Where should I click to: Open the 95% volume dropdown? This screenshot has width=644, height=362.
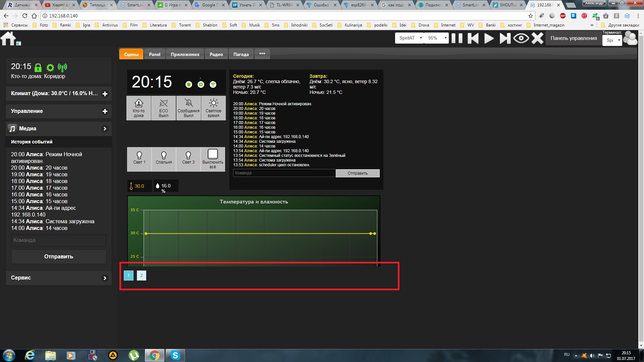click(x=436, y=38)
